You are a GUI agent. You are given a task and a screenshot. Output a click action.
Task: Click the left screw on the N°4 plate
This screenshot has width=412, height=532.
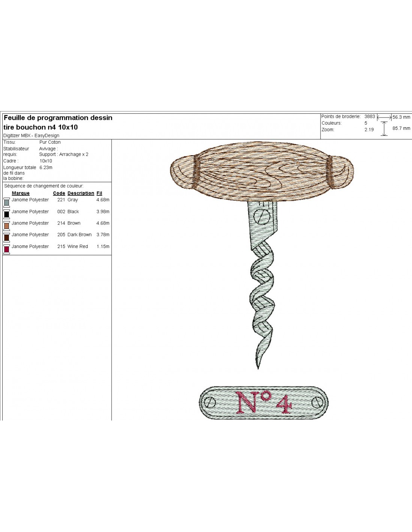coord(209,403)
